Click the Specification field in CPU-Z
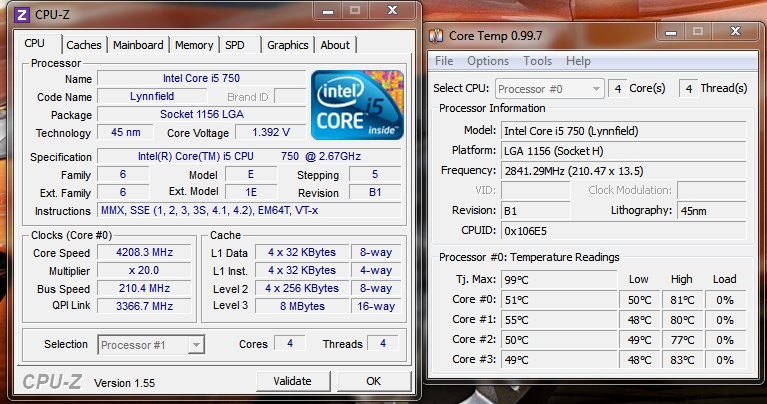This screenshot has height=404, width=767. 249,157
